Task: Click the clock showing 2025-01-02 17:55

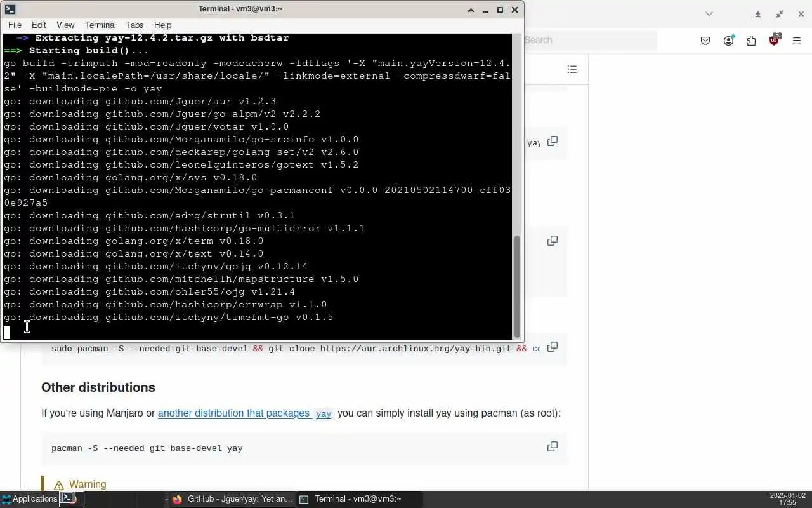Action: coord(787,499)
